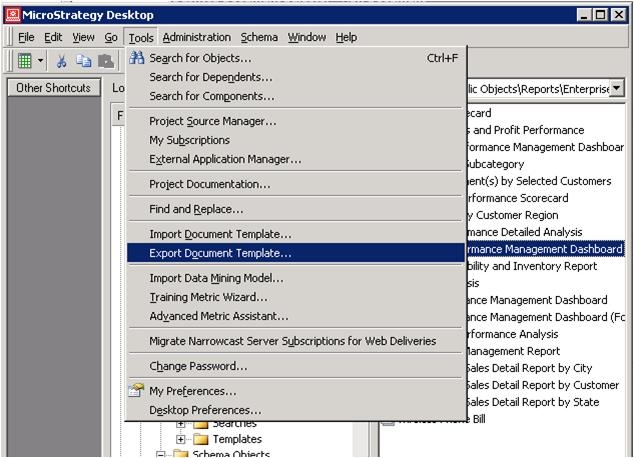
Task: Click the My Preferences menu icon
Action: tap(137, 391)
